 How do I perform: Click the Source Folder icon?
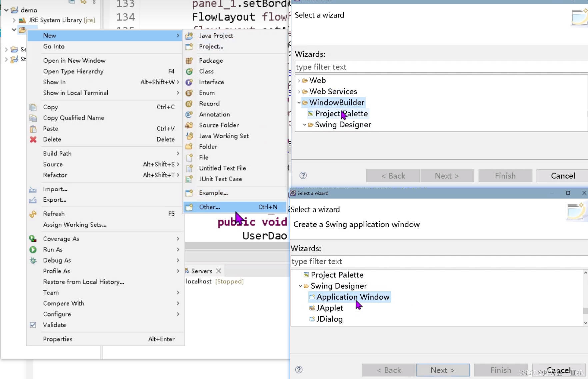[189, 125]
